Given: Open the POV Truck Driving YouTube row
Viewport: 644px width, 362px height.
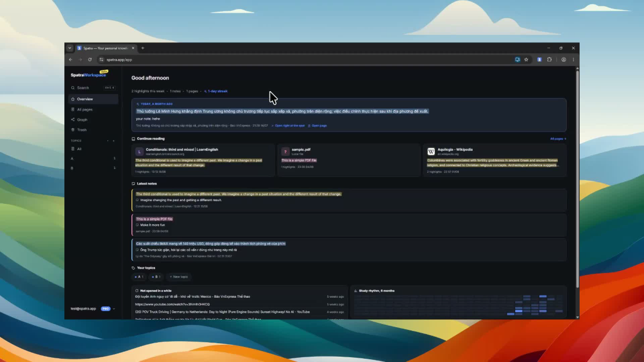Looking at the screenshot, I should (239, 312).
